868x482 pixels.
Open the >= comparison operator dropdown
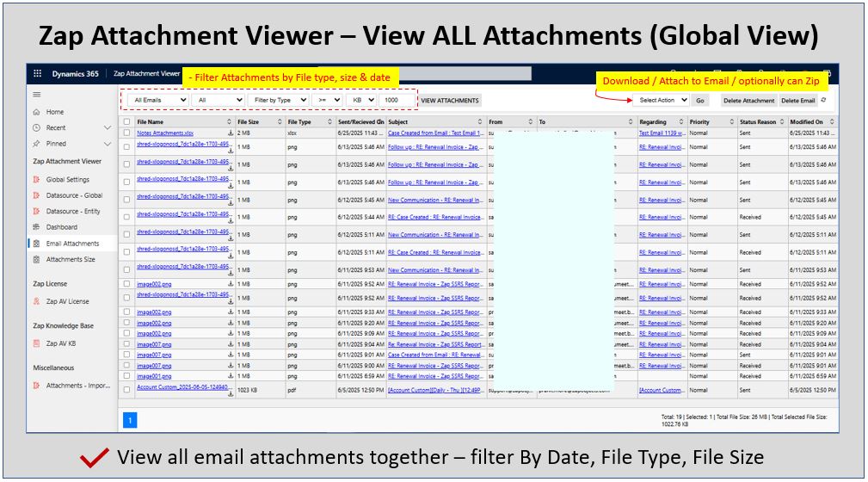pos(327,101)
